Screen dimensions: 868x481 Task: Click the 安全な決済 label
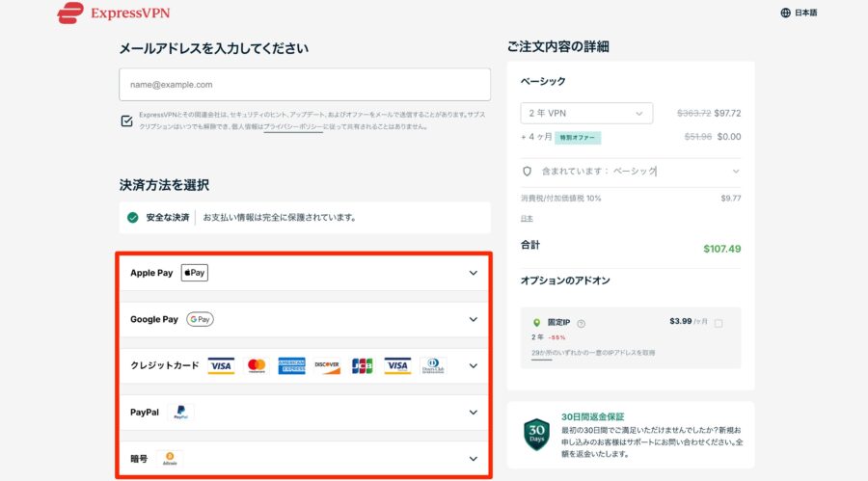click(167, 218)
